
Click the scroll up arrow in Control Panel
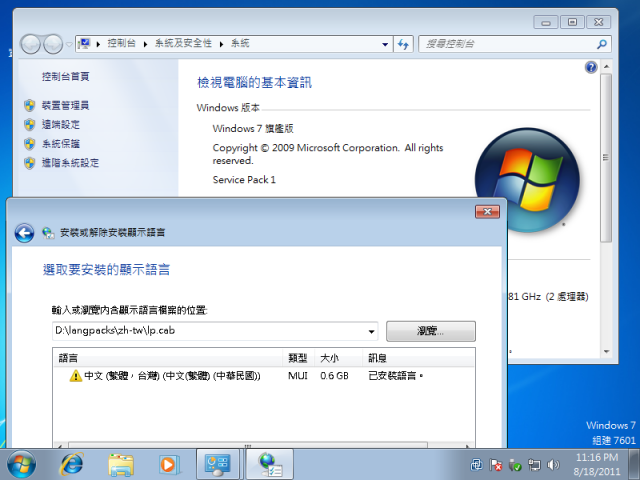606,67
